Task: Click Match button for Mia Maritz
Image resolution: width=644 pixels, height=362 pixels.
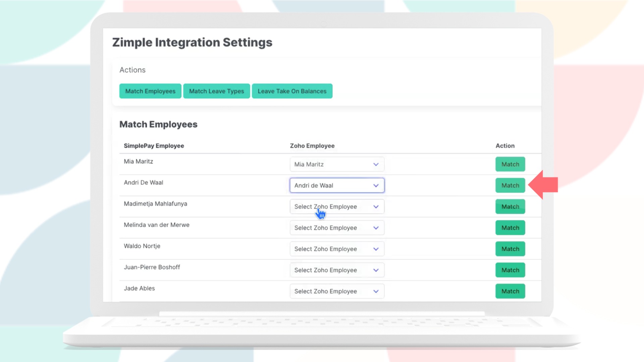Action: [510, 164]
